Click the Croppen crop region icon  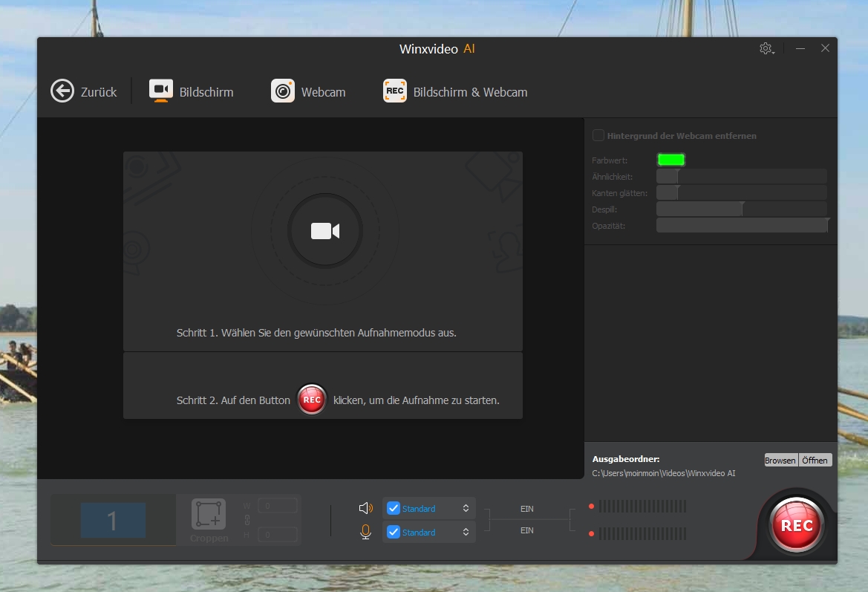coord(209,514)
